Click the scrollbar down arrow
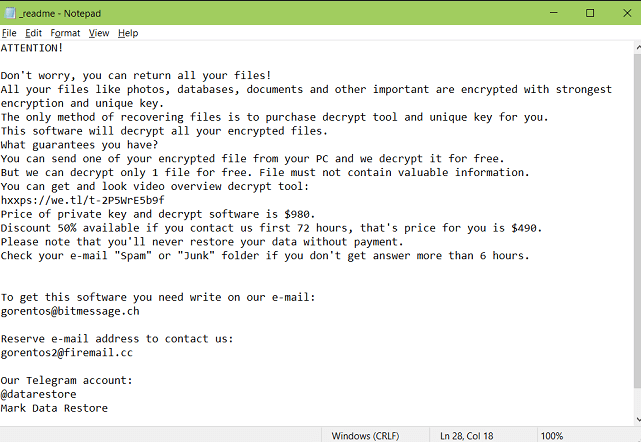The height and width of the screenshot is (442, 641). (x=634, y=419)
